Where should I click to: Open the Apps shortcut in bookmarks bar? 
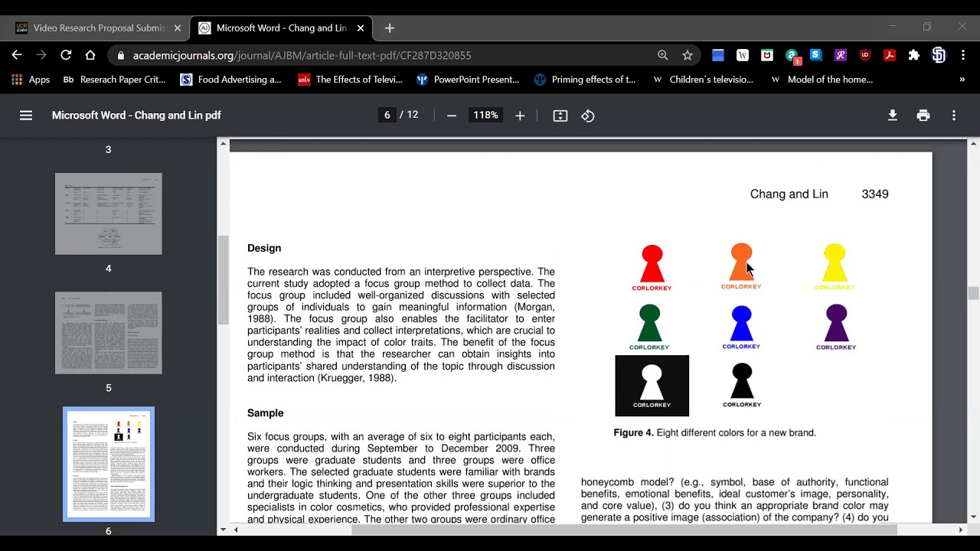pos(31,80)
